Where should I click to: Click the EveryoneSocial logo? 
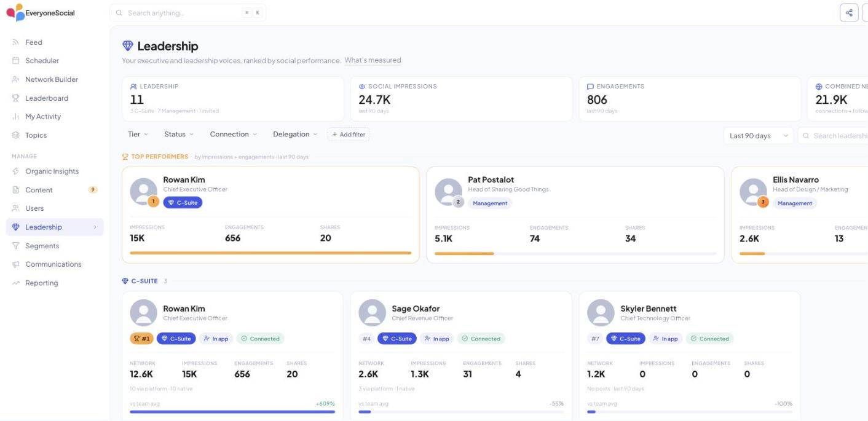[41, 12]
